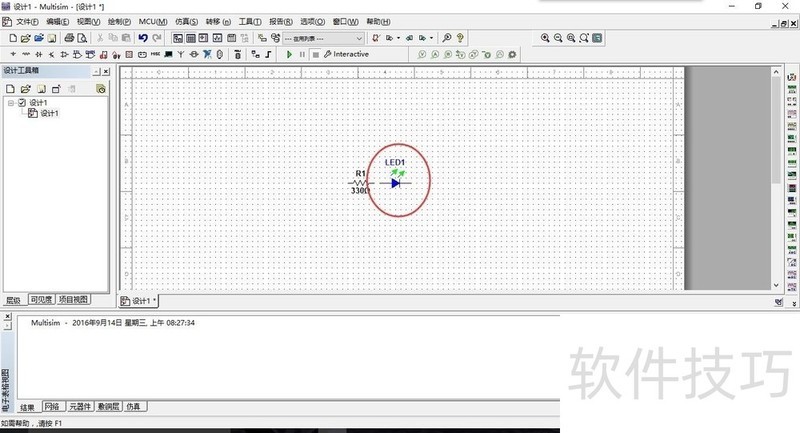Place a Source component from toolbar
800x433 pixels.
(x=13, y=54)
